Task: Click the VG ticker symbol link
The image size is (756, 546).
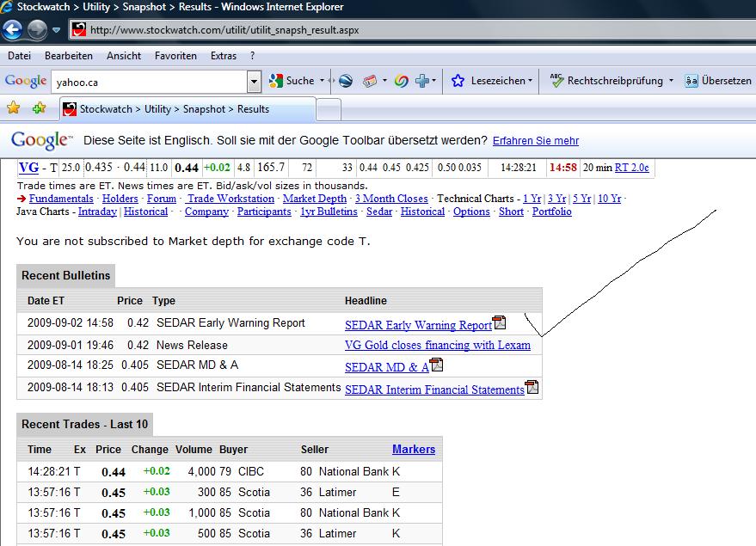Action: (28, 167)
